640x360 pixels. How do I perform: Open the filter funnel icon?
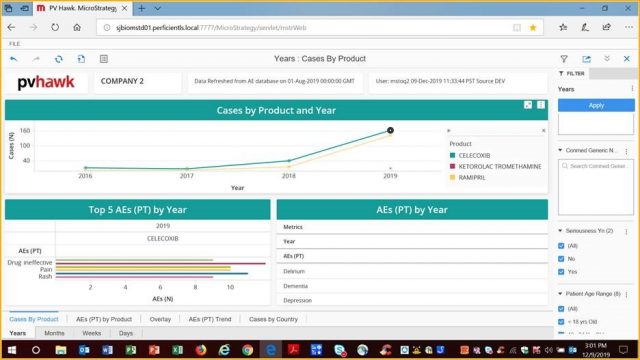pos(564,59)
